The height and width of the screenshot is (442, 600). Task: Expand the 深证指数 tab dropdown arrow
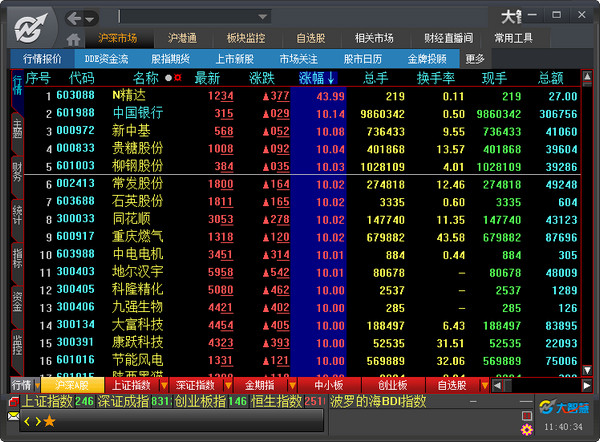pos(228,385)
